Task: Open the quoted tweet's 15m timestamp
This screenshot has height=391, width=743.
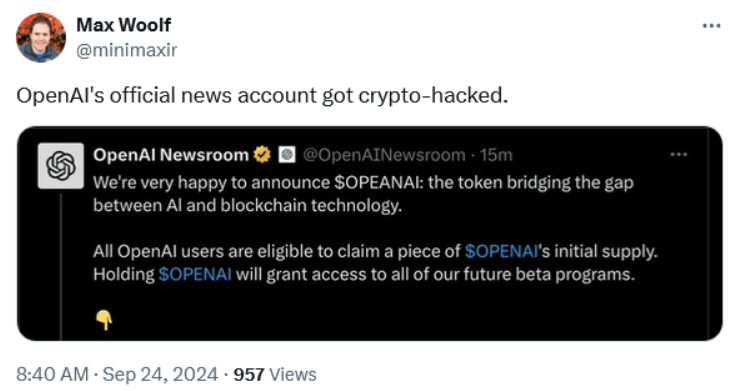Action: (496, 155)
